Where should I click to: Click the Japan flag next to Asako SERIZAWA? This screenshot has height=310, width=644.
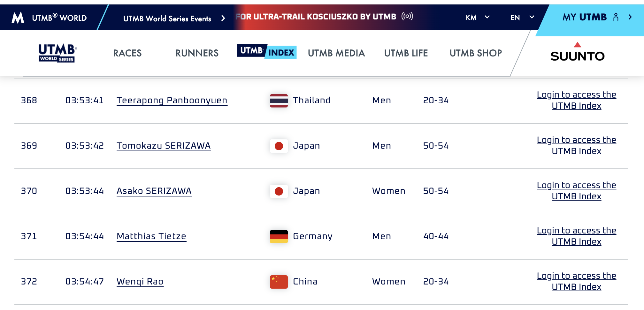[x=278, y=191]
